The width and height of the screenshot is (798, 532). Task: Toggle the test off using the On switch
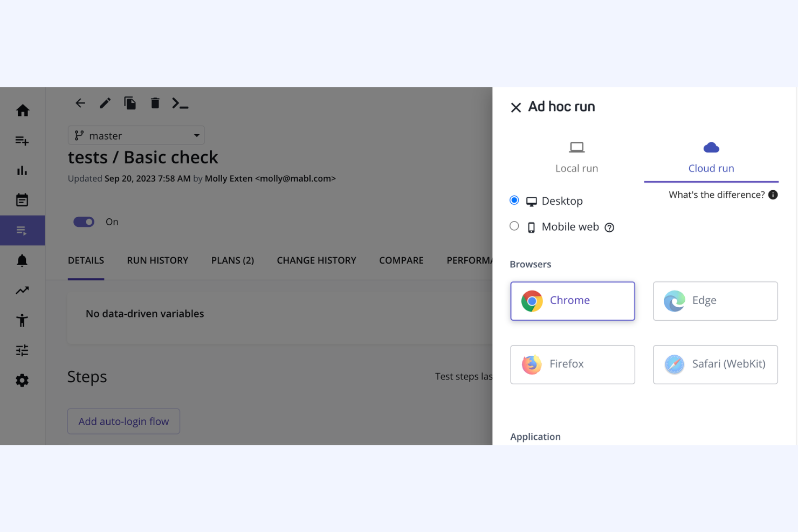coord(84,222)
